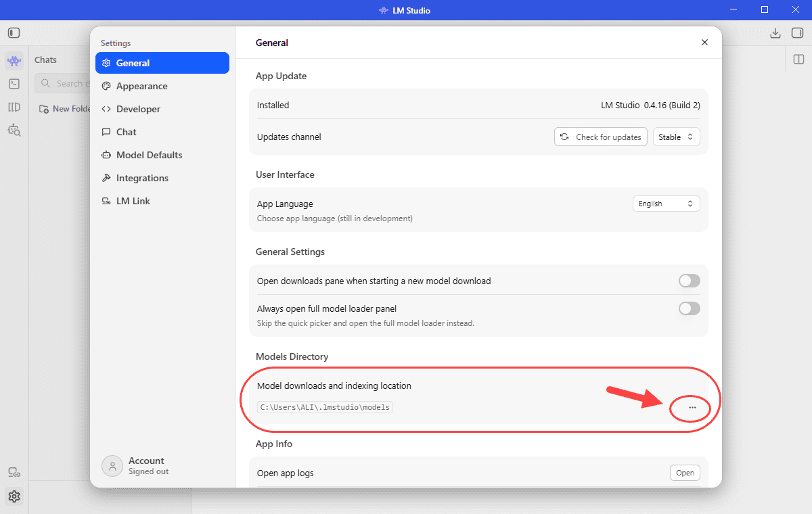Toggle the left sidebar panel icon

click(x=14, y=33)
